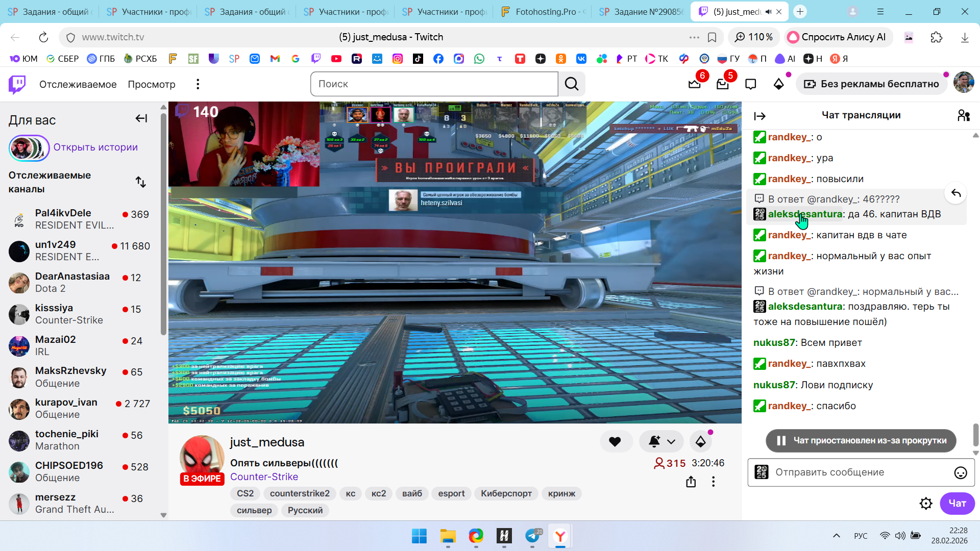The width and height of the screenshot is (980, 551).
Task: Open the Отслеживаемое navigation tab
Action: click(x=78, y=84)
